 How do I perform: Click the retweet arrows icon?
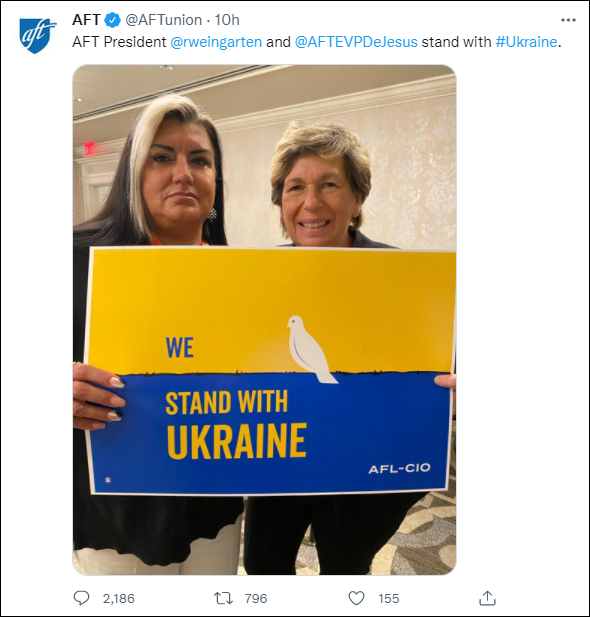click(x=224, y=599)
